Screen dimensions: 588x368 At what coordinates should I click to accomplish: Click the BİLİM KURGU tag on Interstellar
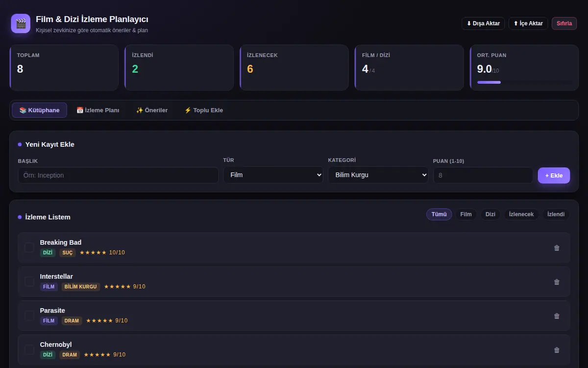pos(81,287)
